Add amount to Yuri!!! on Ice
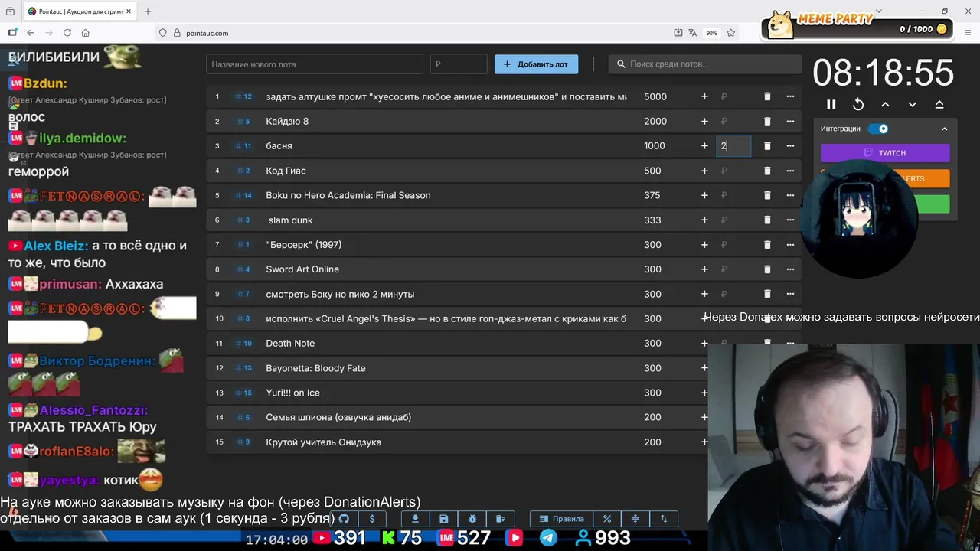 (704, 393)
